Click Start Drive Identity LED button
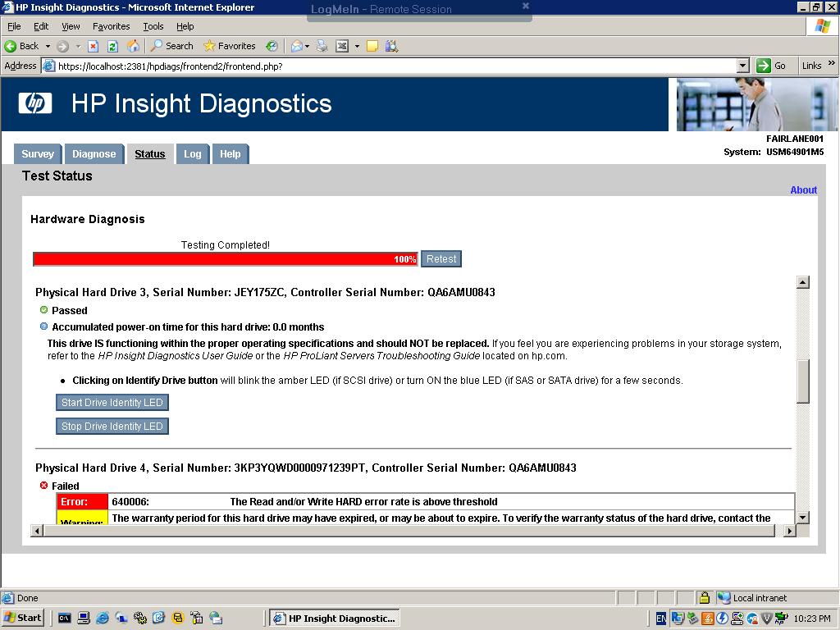Image resolution: width=840 pixels, height=630 pixels. click(x=112, y=403)
